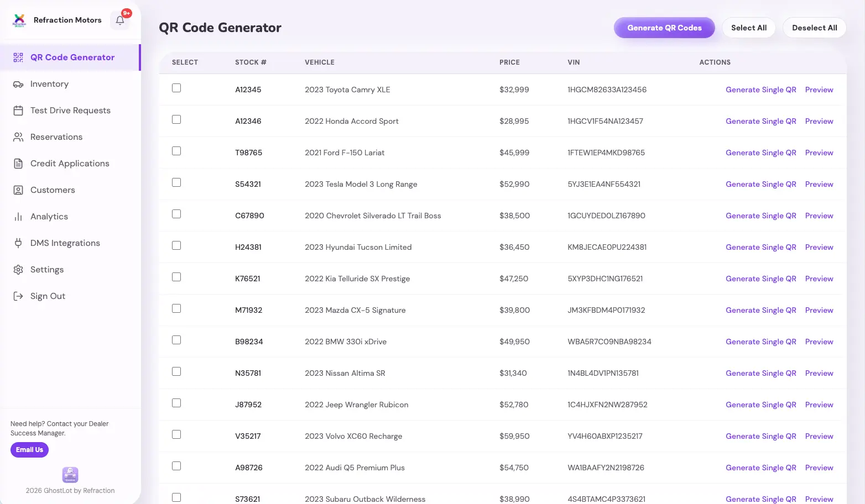This screenshot has height=504, width=865.
Task: Click the Refraction Motors logo icon
Action: pos(19,20)
